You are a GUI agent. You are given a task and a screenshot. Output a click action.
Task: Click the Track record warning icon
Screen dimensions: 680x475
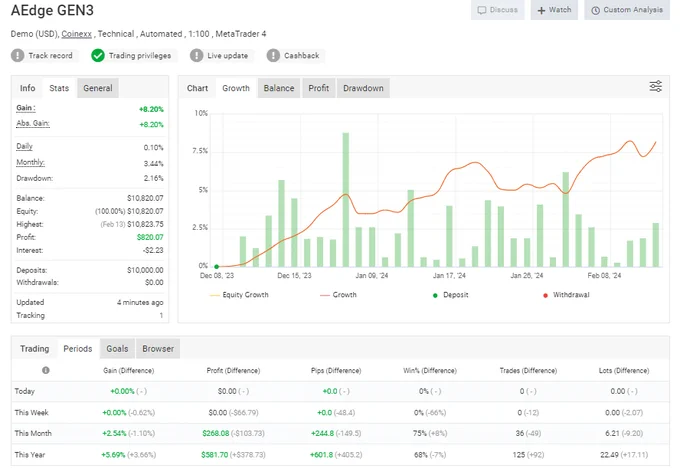click(17, 56)
